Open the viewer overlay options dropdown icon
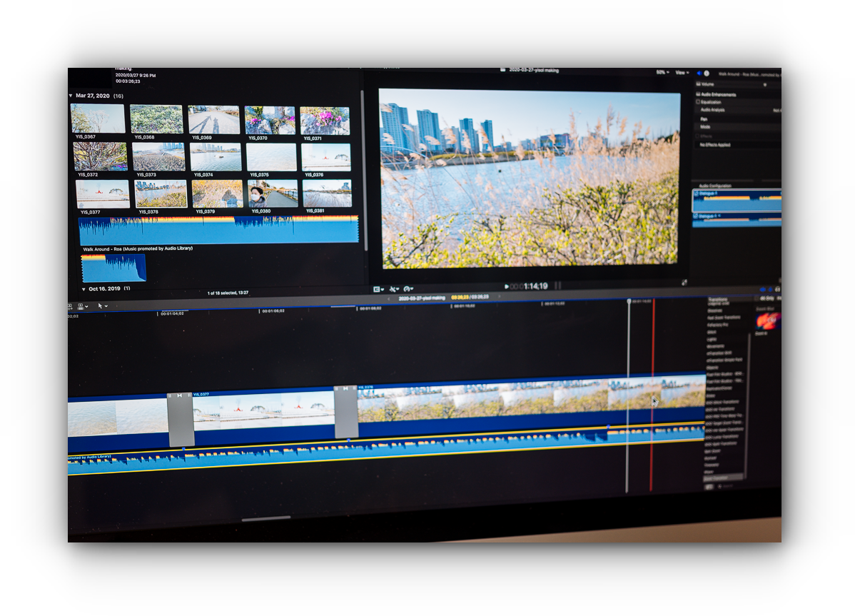The image size is (855, 616). [378, 289]
